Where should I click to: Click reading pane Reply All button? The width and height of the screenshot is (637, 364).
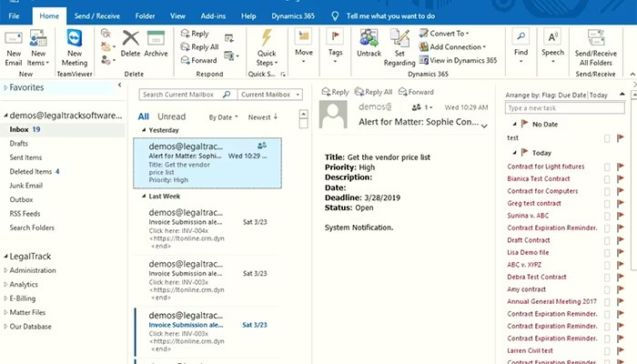pyautogui.click(x=374, y=92)
